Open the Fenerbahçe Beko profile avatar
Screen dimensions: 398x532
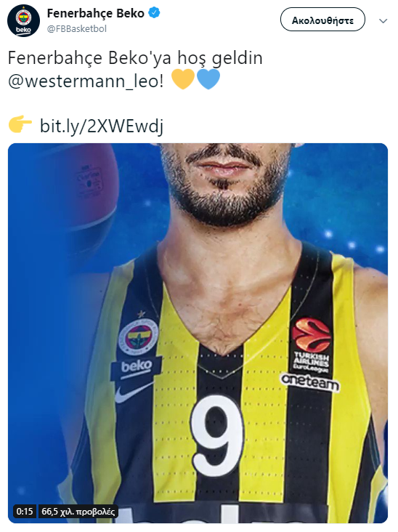[23, 20]
